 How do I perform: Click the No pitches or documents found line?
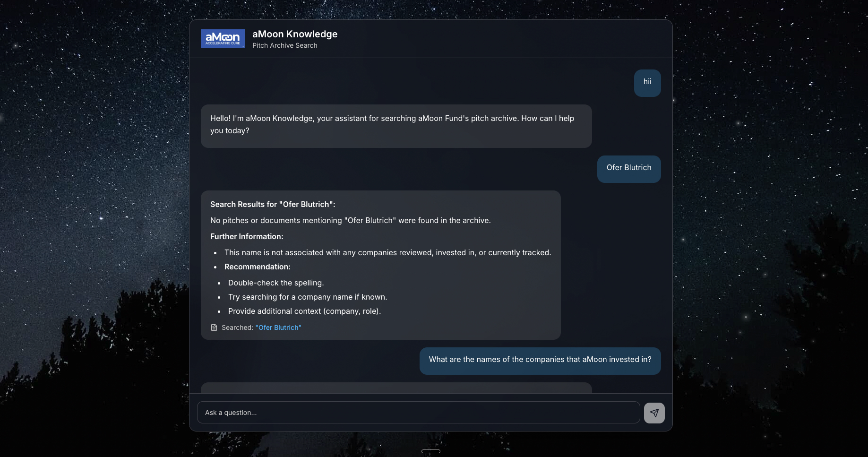point(350,220)
